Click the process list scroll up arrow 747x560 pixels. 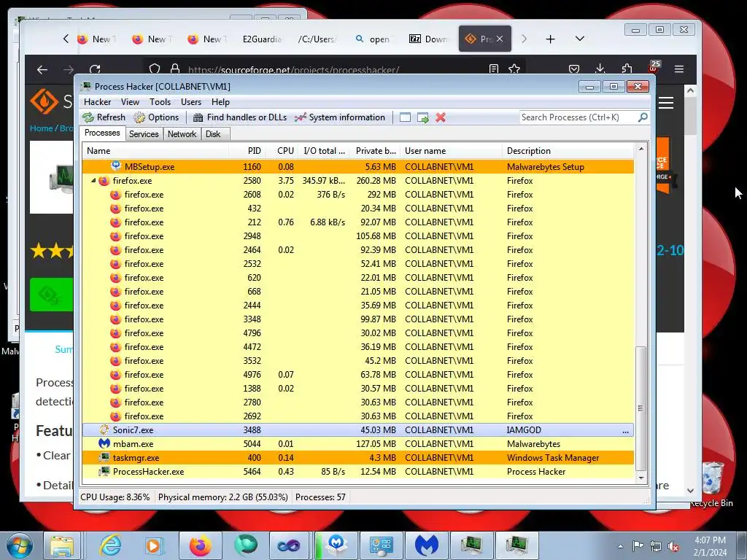coord(641,149)
